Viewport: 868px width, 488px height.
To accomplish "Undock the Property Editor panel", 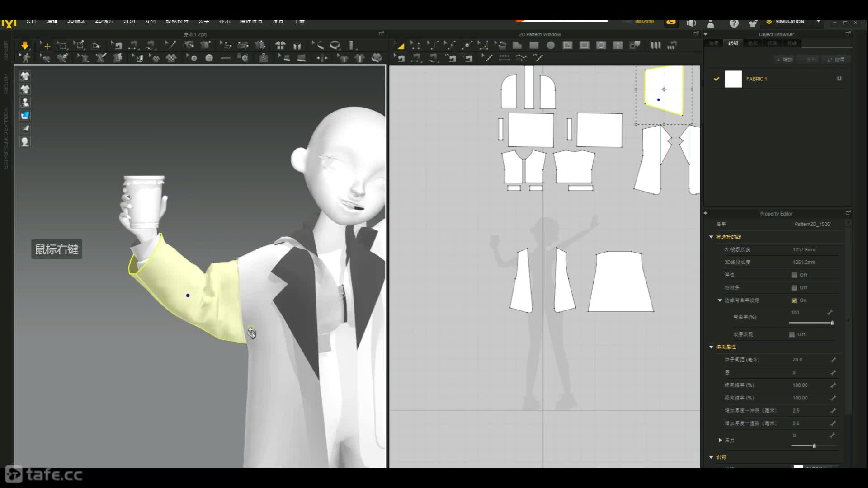I will point(848,213).
